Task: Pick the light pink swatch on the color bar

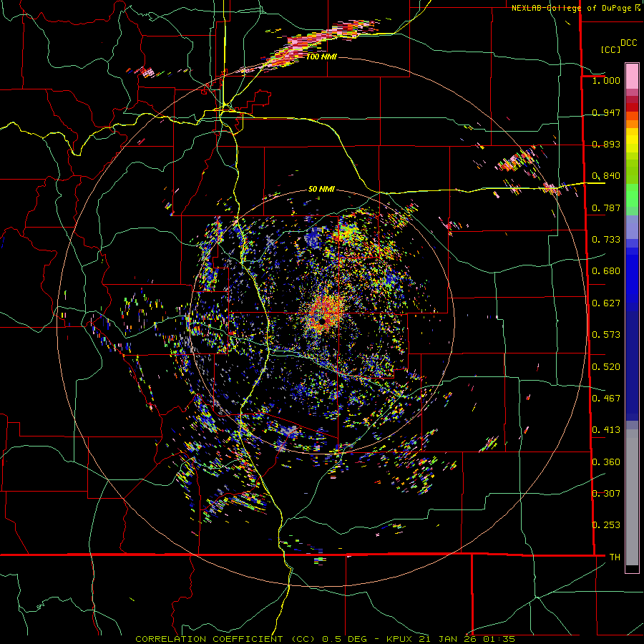Action: coord(632,77)
